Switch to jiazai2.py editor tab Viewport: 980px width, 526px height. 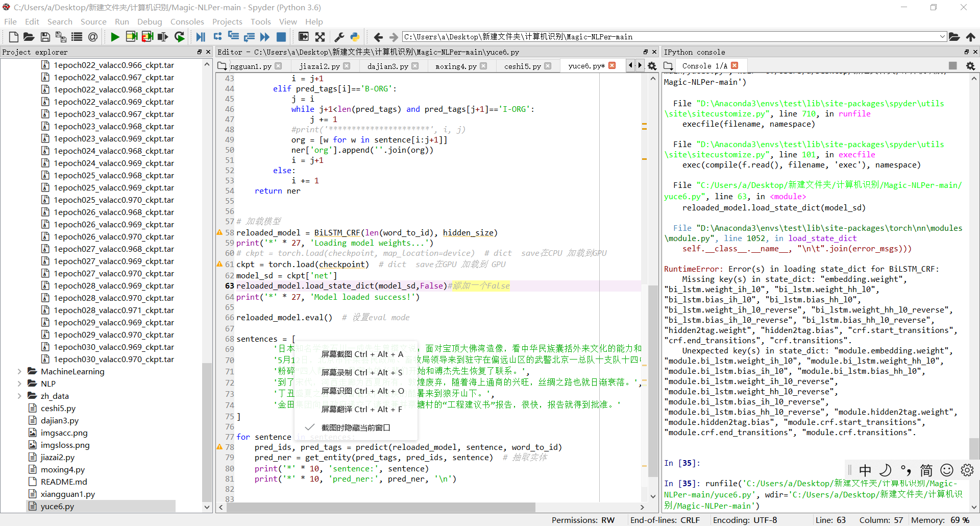(320, 66)
